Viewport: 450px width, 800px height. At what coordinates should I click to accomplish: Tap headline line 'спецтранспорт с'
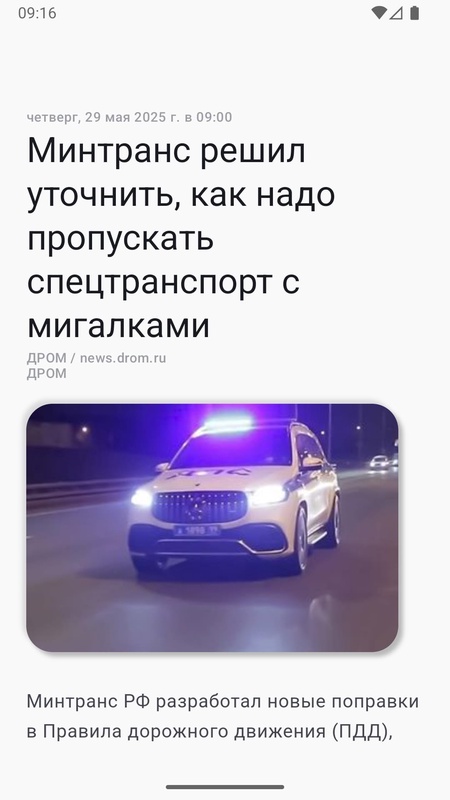pos(163,283)
